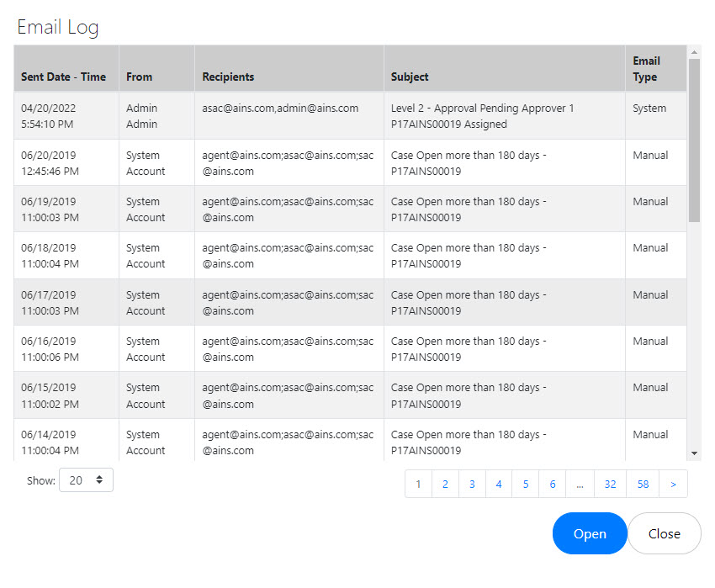Click the Recipients column header
The height and width of the screenshot is (588, 715).
(x=228, y=77)
